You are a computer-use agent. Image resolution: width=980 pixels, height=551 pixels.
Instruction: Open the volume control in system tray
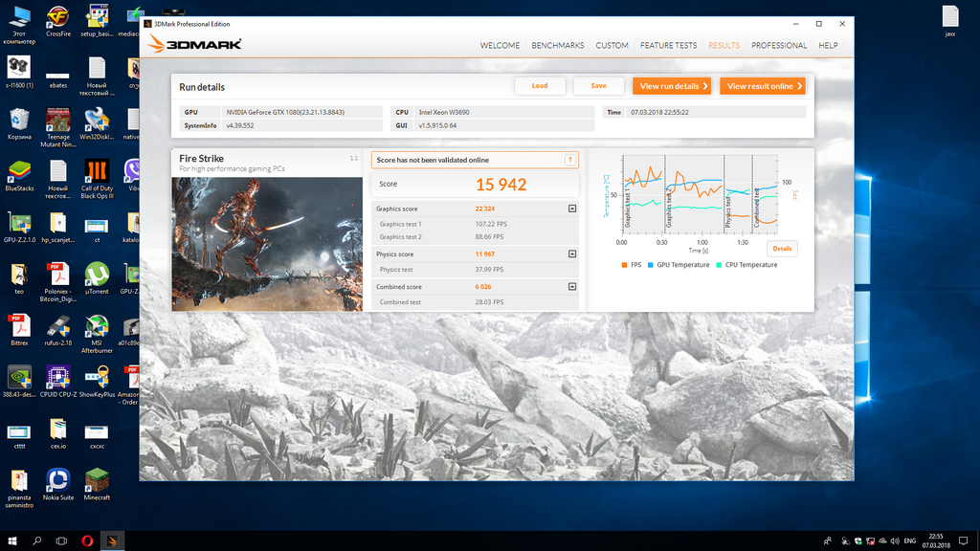pyautogui.click(x=895, y=541)
